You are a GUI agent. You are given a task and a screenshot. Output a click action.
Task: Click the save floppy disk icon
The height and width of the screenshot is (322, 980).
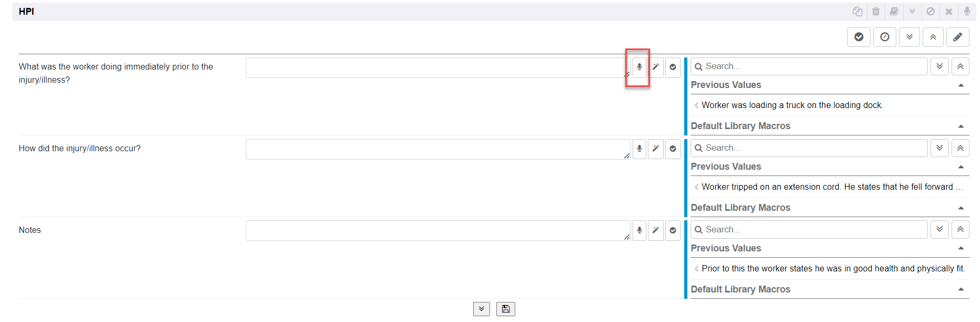(505, 309)
